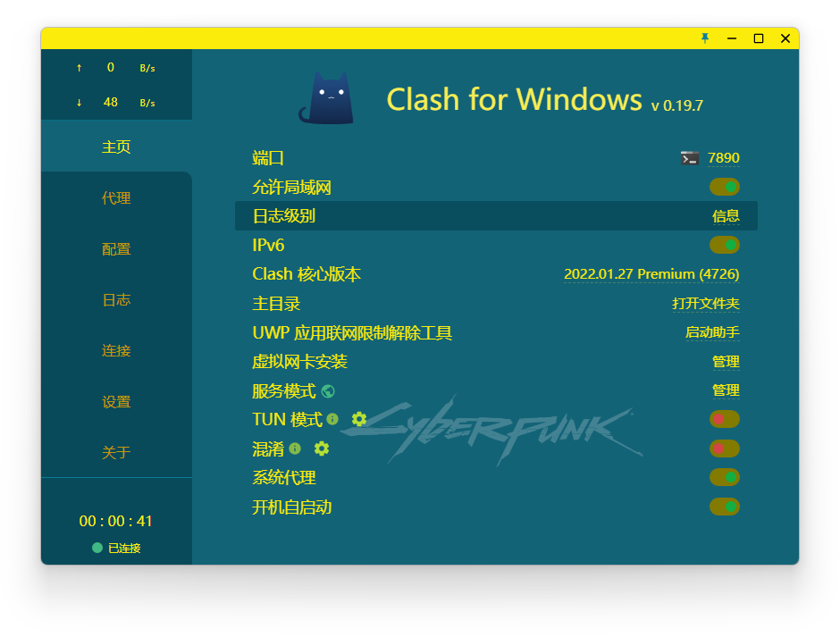The image size is (840, 637).
Task: Click the download speed indicator 48 B/s
Action: coord(116,102)
